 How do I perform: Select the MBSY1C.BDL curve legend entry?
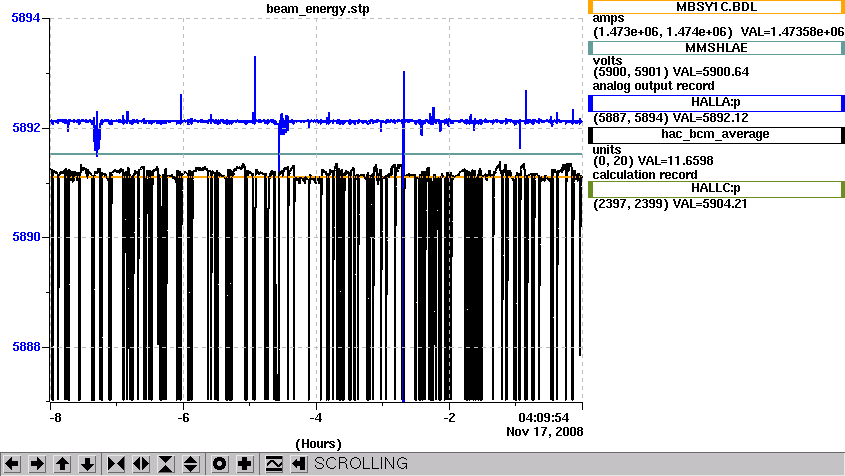[x=716, y=7]
